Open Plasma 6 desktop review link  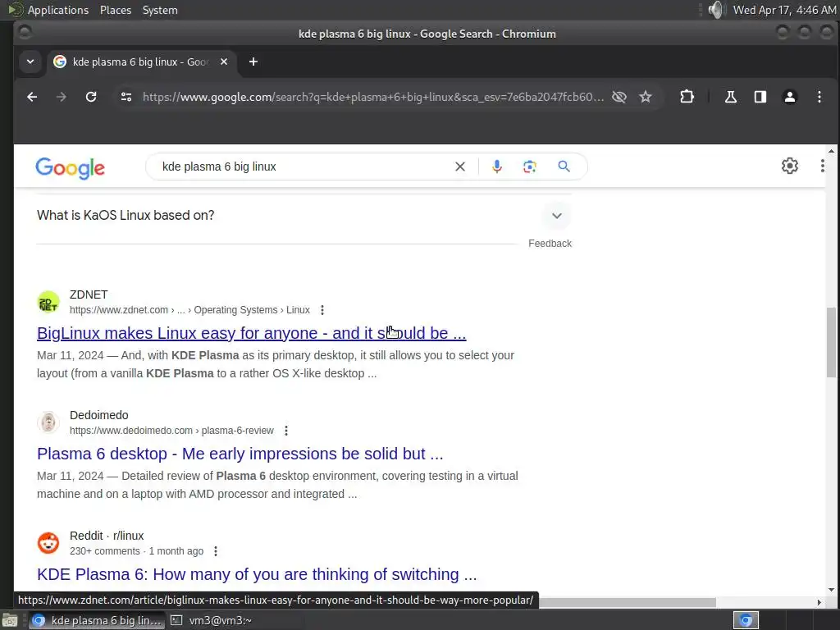tap(240, 454)
